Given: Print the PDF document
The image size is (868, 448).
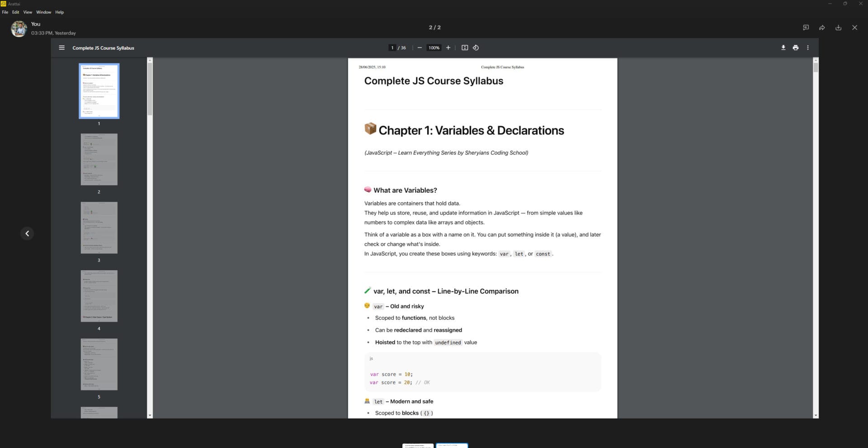Looking at the screenshot, I should 795,48.
